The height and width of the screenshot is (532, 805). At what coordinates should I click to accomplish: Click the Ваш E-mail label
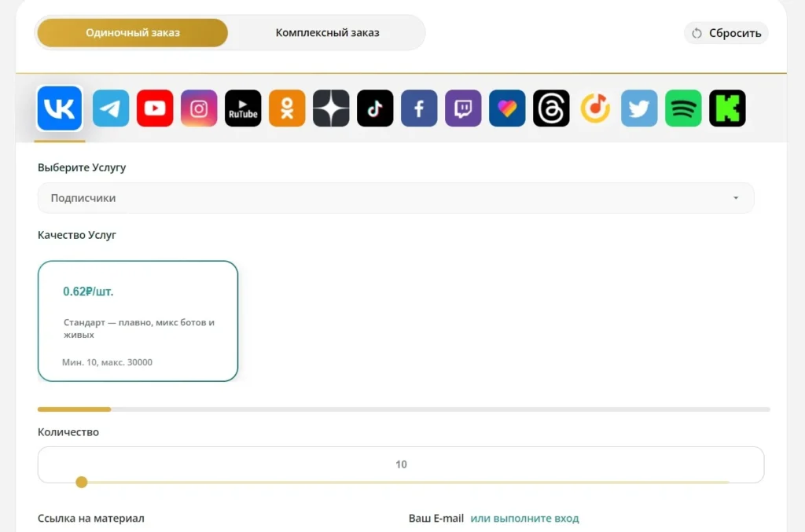click(x=436, y=518)
